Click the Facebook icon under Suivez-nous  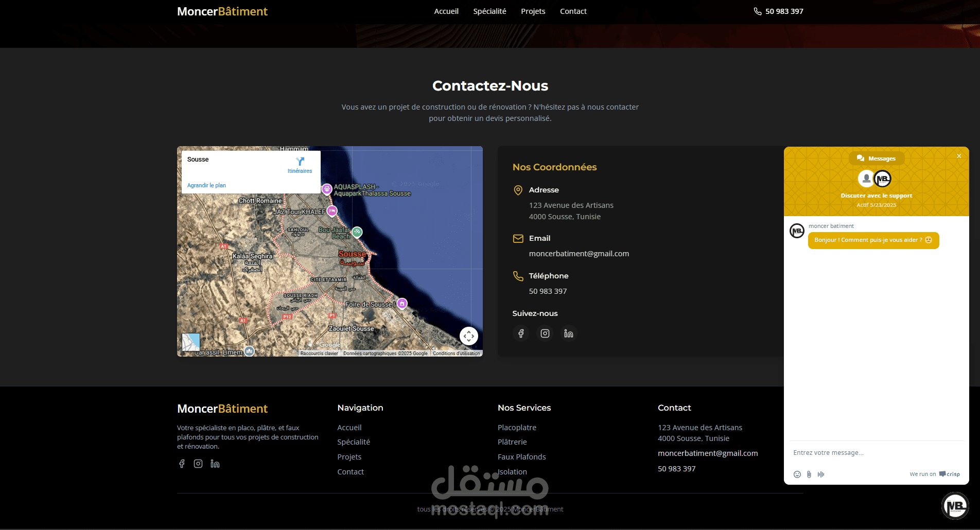(x=521, y=333)
